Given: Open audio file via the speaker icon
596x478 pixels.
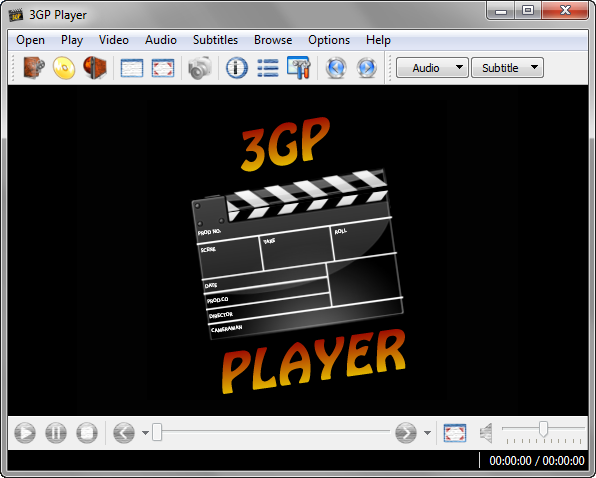Looking at the screenshot, I should pos(95,68).
